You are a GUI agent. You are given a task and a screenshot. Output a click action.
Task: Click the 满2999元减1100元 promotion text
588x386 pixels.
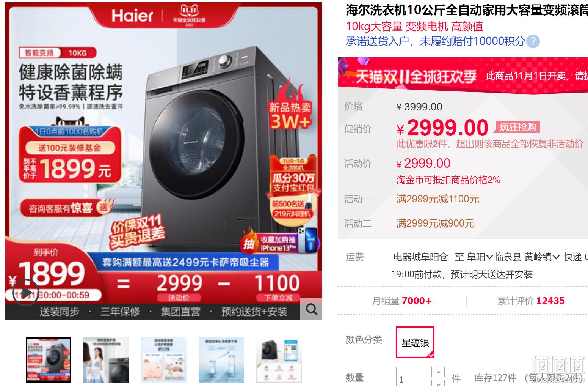(x=438, y=199)
